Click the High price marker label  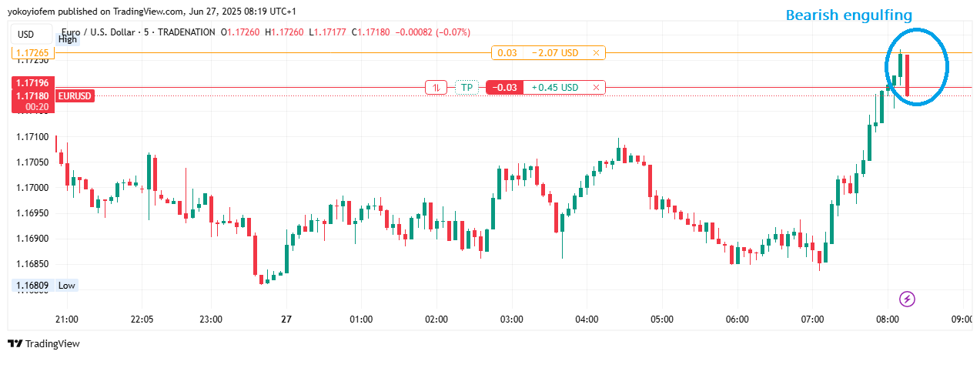coord(68,39)
